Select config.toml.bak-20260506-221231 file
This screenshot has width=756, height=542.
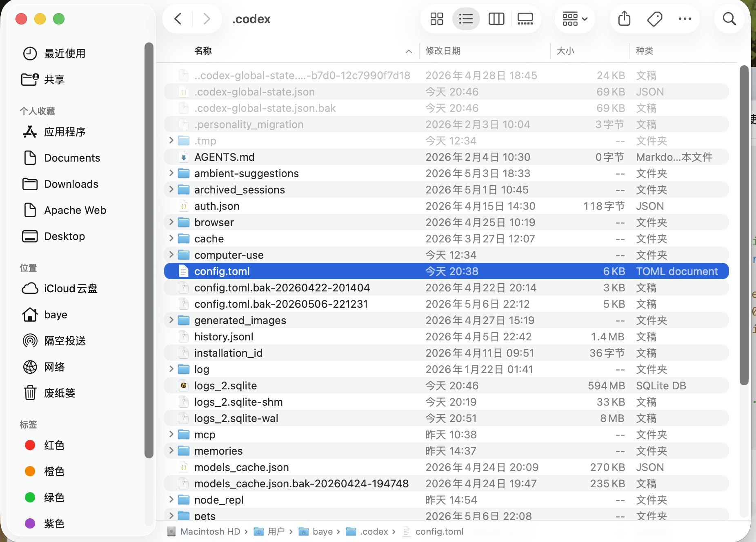click(x=447, y=304)
